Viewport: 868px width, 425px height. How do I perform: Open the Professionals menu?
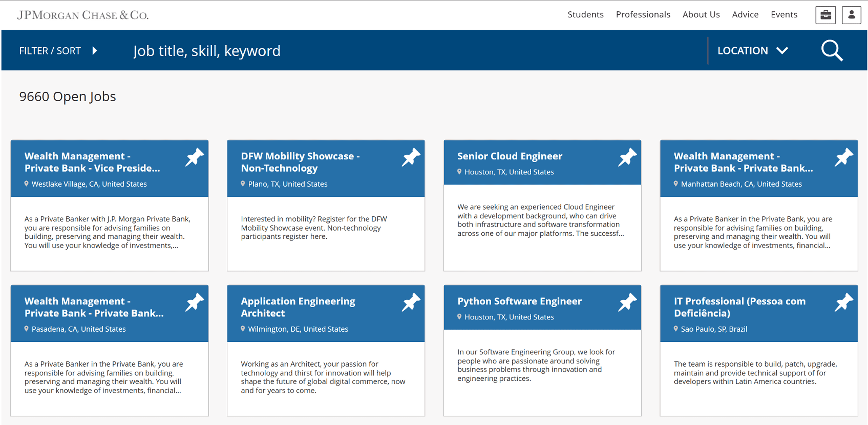click(x=643, y=15)
